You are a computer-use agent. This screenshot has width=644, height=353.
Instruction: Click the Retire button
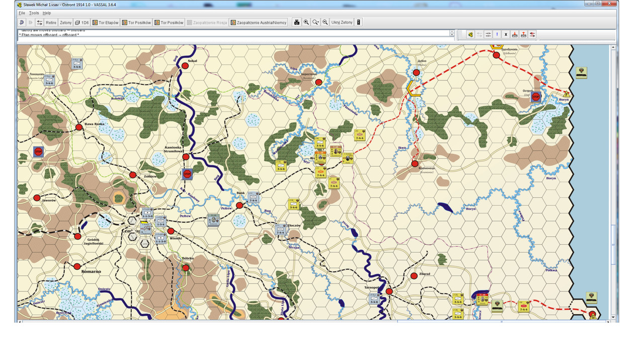pos(51,23)
